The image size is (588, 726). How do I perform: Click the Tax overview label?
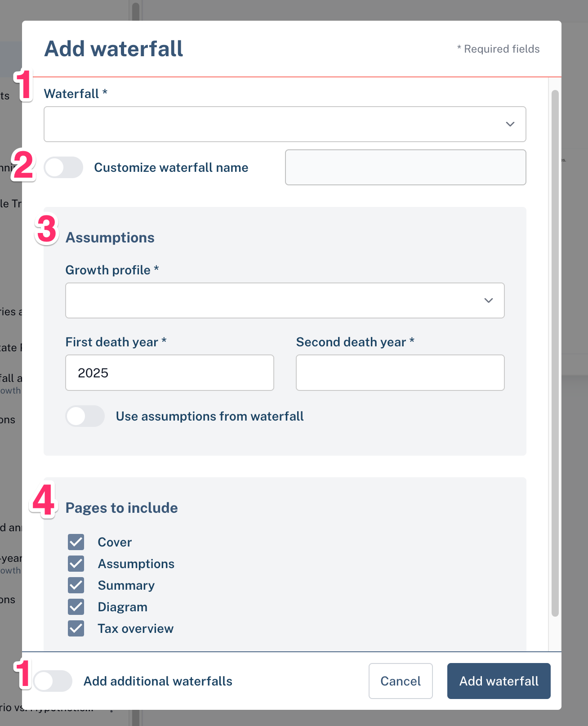coord(136,628)
